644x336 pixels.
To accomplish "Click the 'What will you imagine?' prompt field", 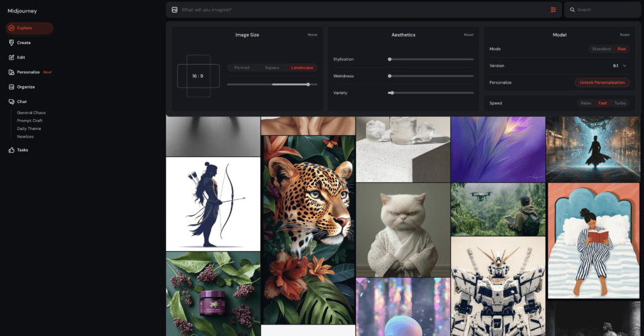I will [364, 10].
